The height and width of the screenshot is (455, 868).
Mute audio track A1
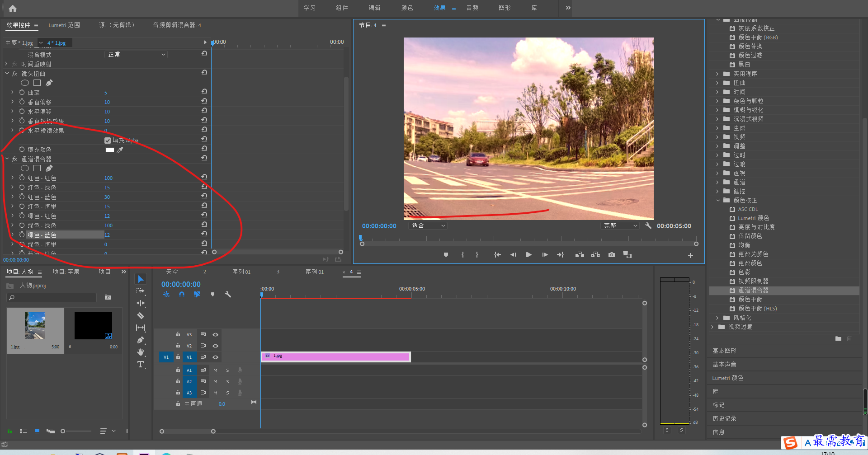[x=215, y=370]
